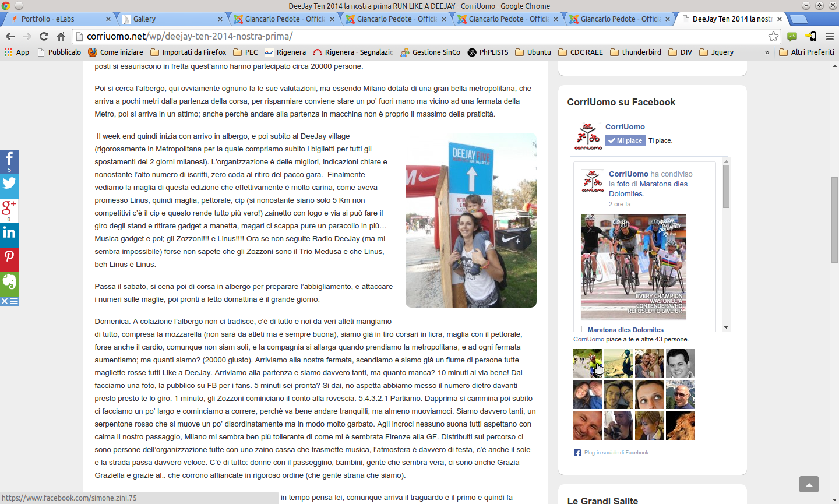Screen dimensions: 839x504
Task: Toggle the 'Mi piace' Facebook like button
Action: 625,140
